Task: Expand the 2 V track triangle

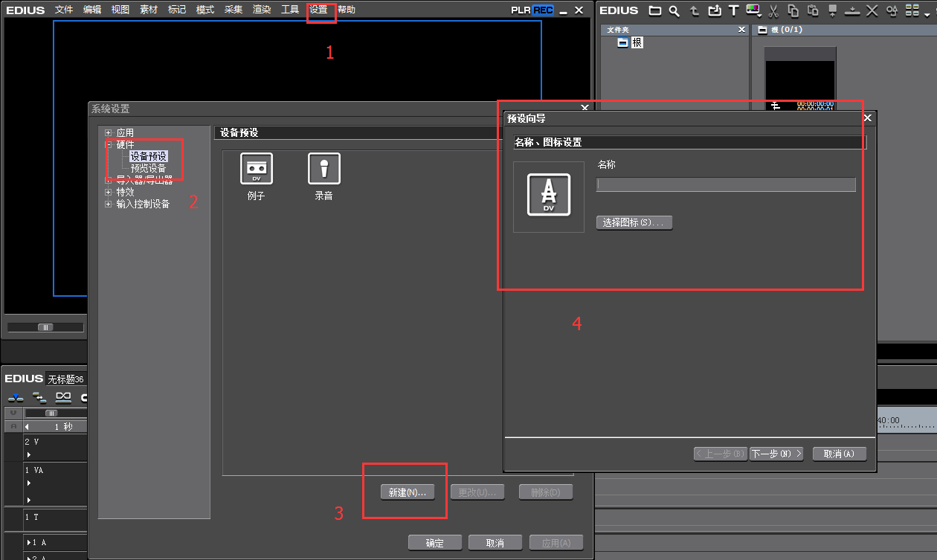Action: coord(29,454)
